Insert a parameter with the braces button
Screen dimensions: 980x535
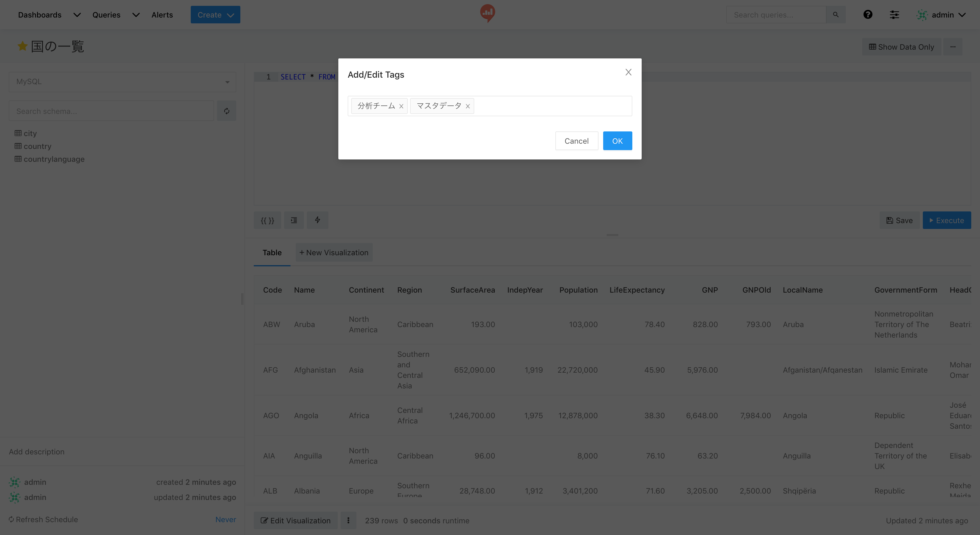[267, 220]
